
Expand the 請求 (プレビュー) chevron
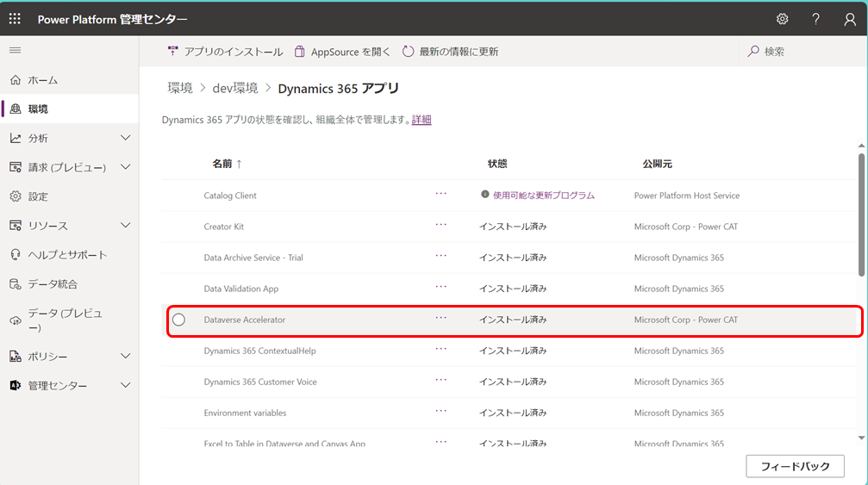[x=126, y=167]
